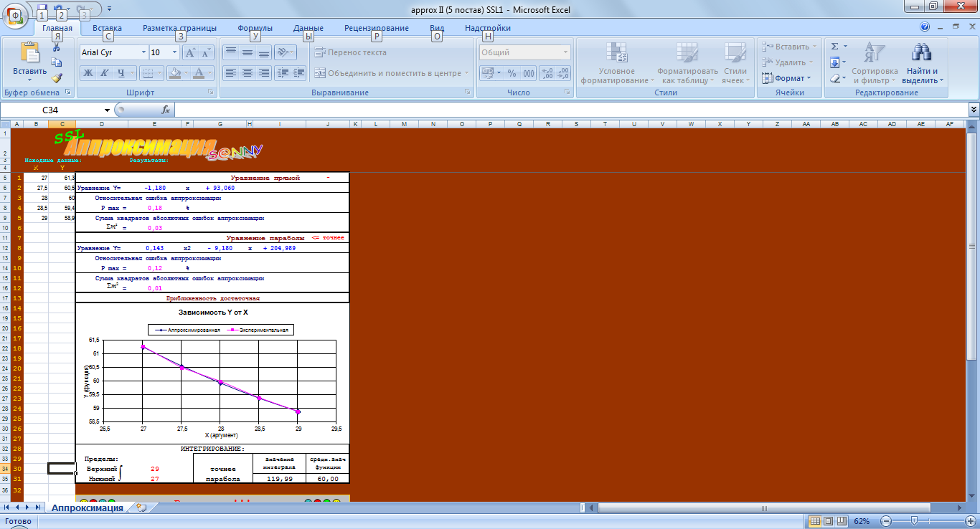Viewport: 980px width, 529px height.
Task: Align text to middle of cell
Action: [x=248, y=52]
